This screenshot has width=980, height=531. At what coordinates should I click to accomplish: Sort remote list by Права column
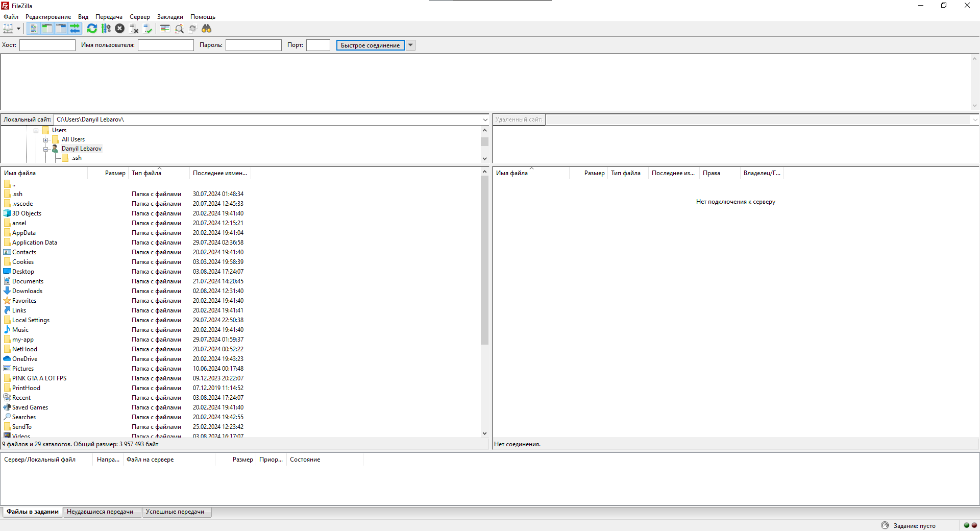(720, 173)
